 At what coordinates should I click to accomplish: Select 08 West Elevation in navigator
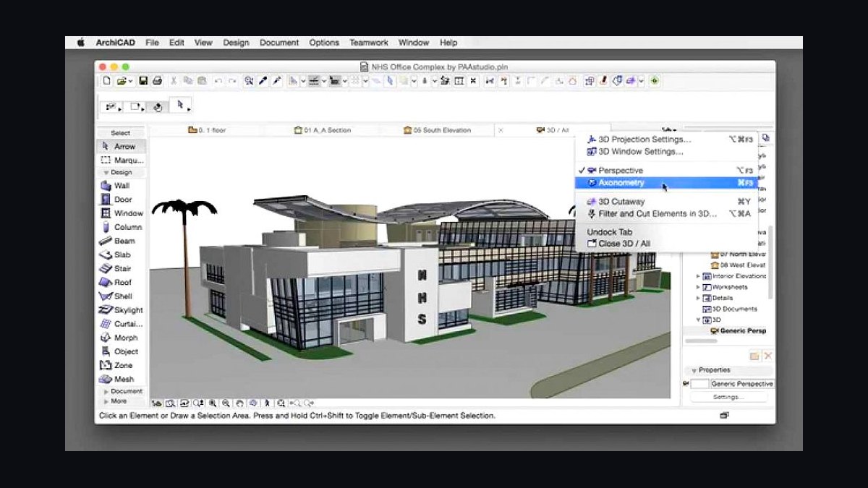click(737, 265)
